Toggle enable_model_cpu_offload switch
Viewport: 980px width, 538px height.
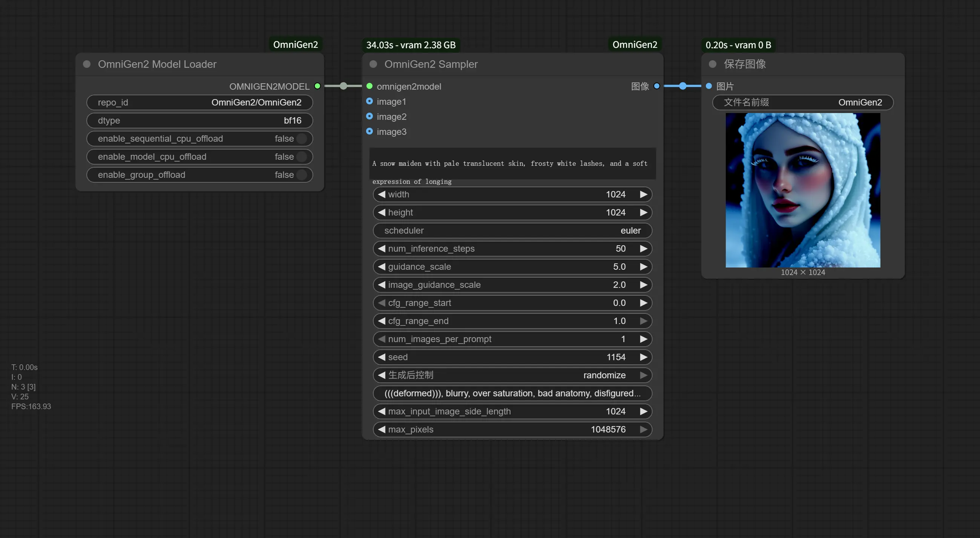point(301,157)
